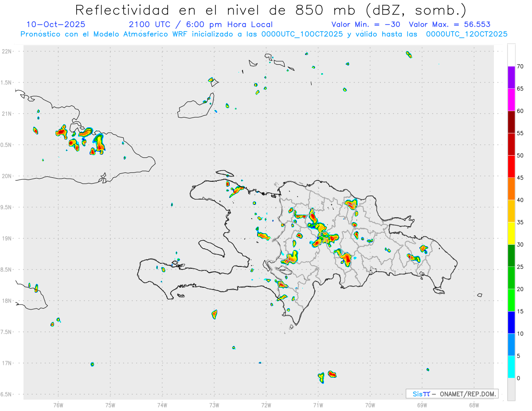Click the '72W' longitude label

click(266, 404)
